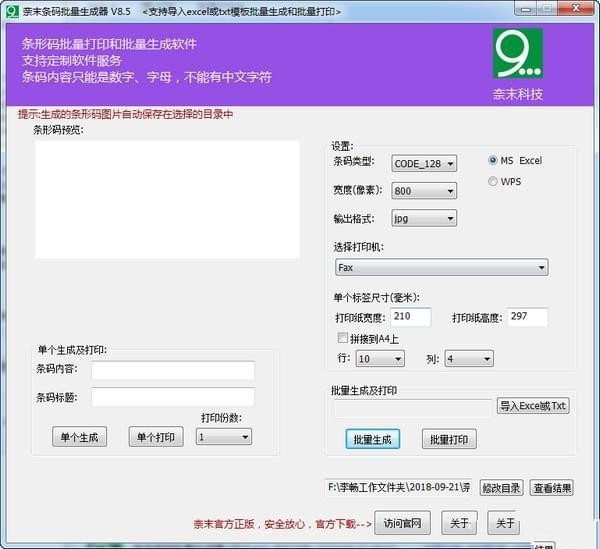Open the 条码类型 CODE_128 dropdown

click(424, 163)
